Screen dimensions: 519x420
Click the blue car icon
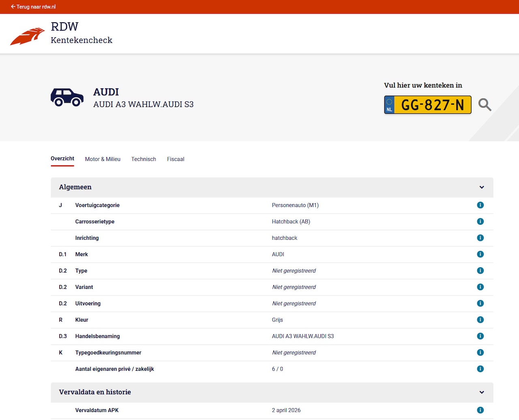[67, 97]
